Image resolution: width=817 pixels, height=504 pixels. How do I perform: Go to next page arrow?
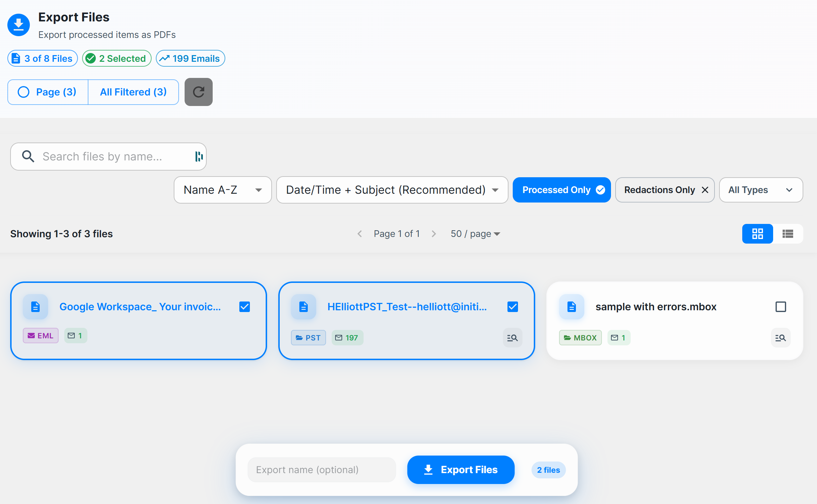click(434, 234)
